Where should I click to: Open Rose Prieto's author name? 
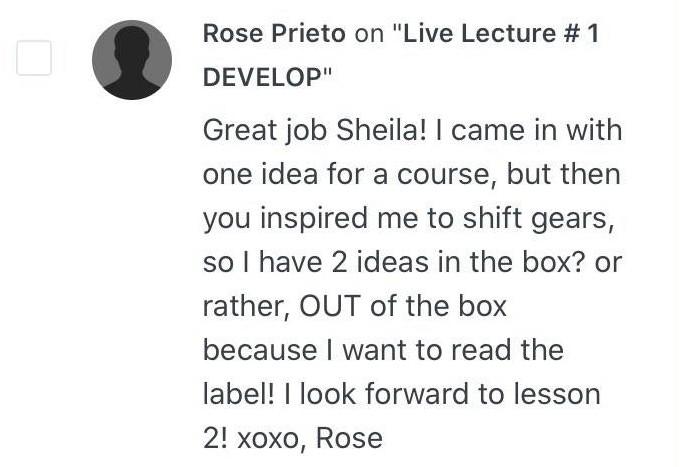pyautogui.click(x=274, y=33)
